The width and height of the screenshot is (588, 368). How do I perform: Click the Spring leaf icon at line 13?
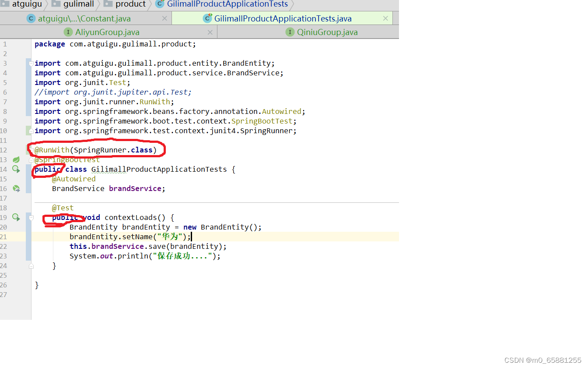click(x=17, y=160)
